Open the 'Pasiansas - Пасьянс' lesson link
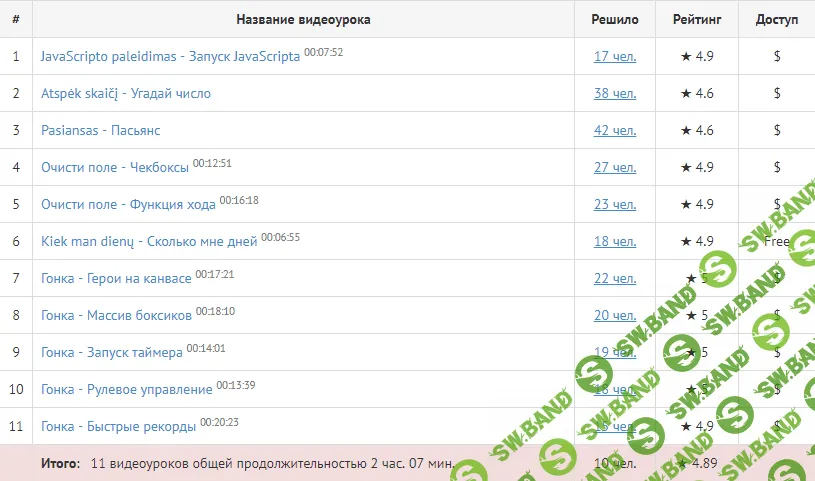Image resolution: width=815 pixels, height=481 pixels. click(101, 131)
